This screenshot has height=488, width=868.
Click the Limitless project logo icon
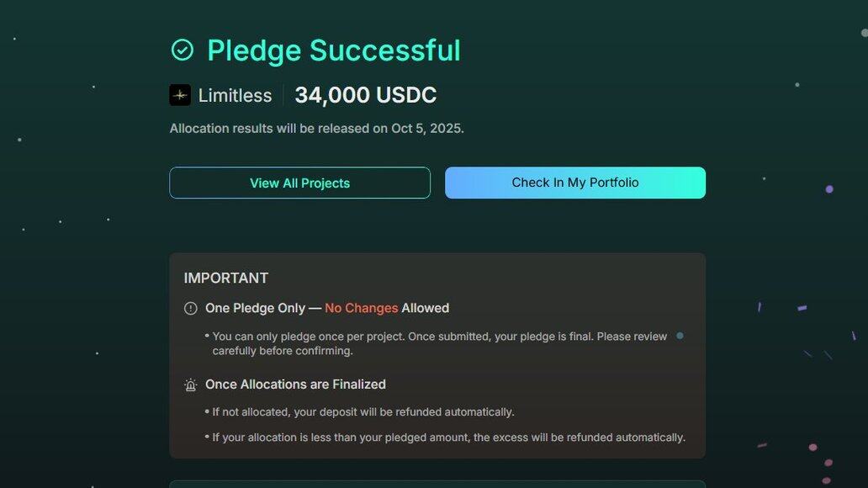pyautogui.click(x=180, y=95)
